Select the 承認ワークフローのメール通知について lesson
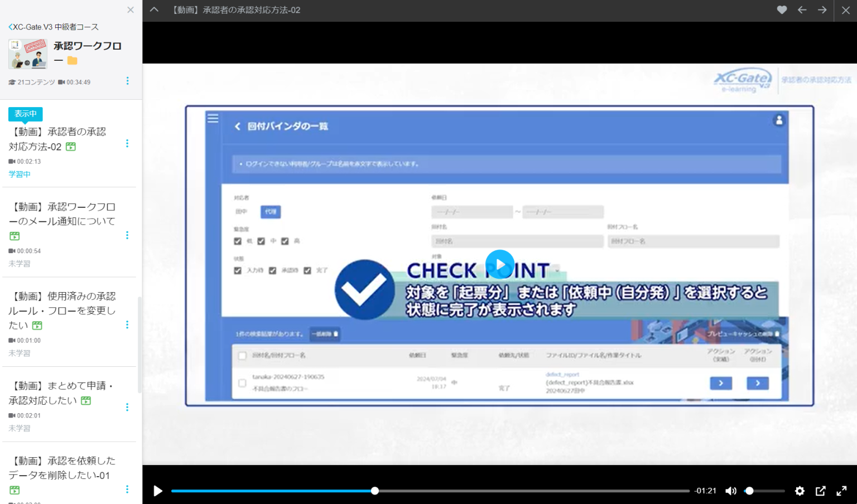The height and width of the screenshot is (504, 857). click(61, 214)
